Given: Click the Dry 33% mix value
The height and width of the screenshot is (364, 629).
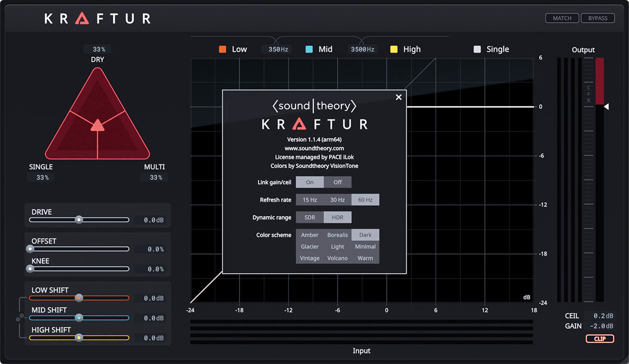Looking at the screenshot, I should pyautogui.click(x=97, y=49).
